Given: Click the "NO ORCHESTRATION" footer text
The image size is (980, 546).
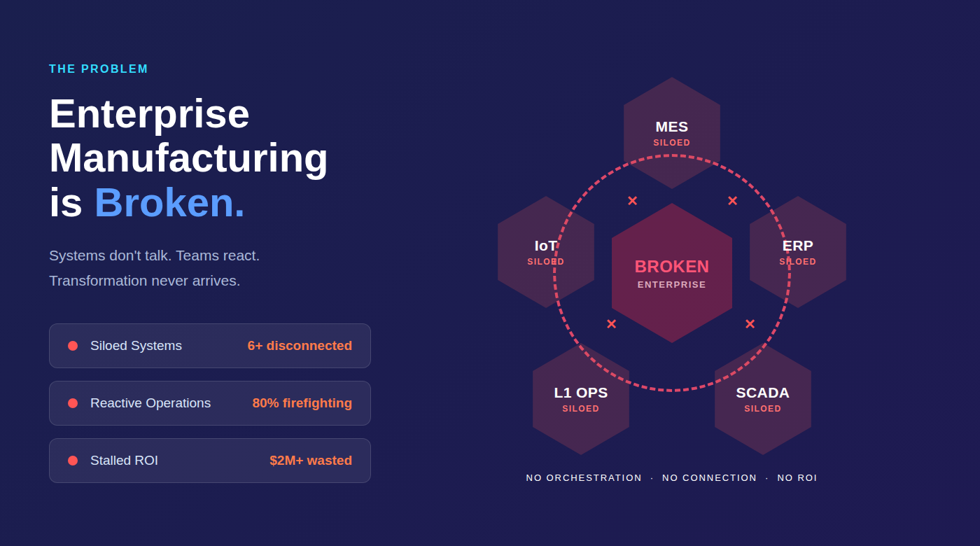Looking at the screenshot, I should pyautogui.click(x=584, y=478).
